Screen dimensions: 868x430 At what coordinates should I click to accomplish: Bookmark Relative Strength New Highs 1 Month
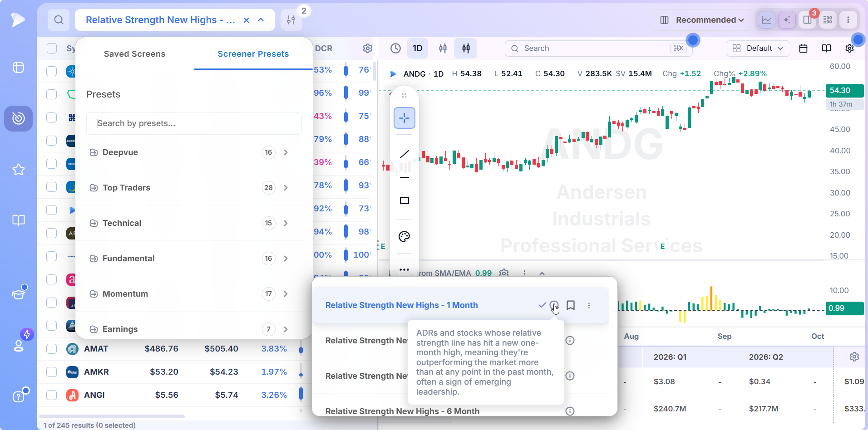point(571,305)
